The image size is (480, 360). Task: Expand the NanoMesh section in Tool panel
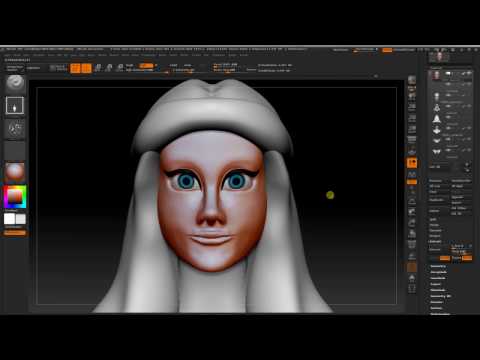438,278
